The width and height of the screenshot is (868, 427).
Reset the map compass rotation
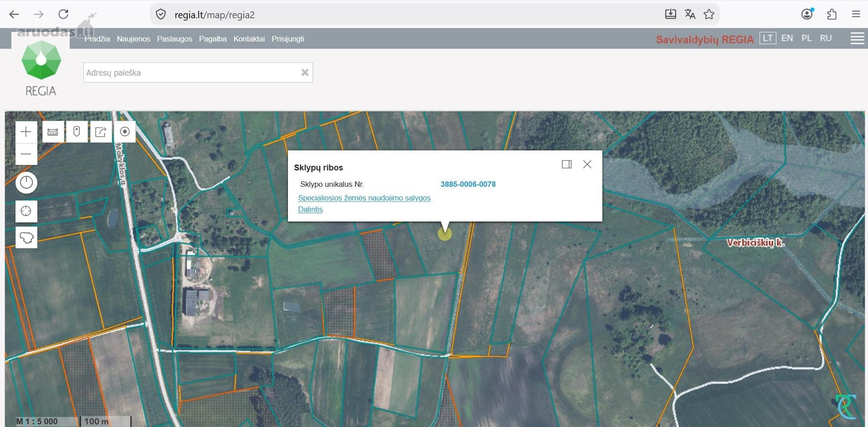(x=26, y=183)
